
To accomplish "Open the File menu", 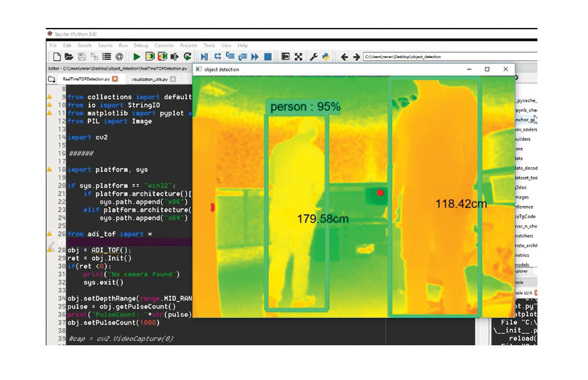I will (x=53, y=45).
